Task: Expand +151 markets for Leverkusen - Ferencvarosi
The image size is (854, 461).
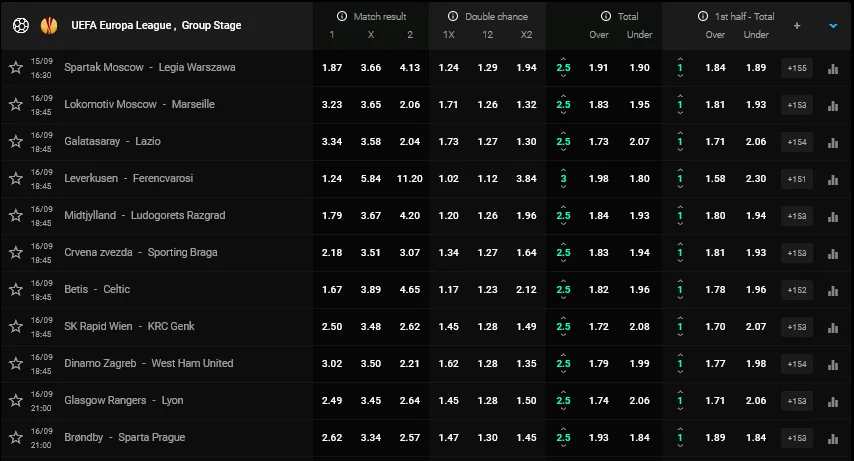Action: (797, 179)
